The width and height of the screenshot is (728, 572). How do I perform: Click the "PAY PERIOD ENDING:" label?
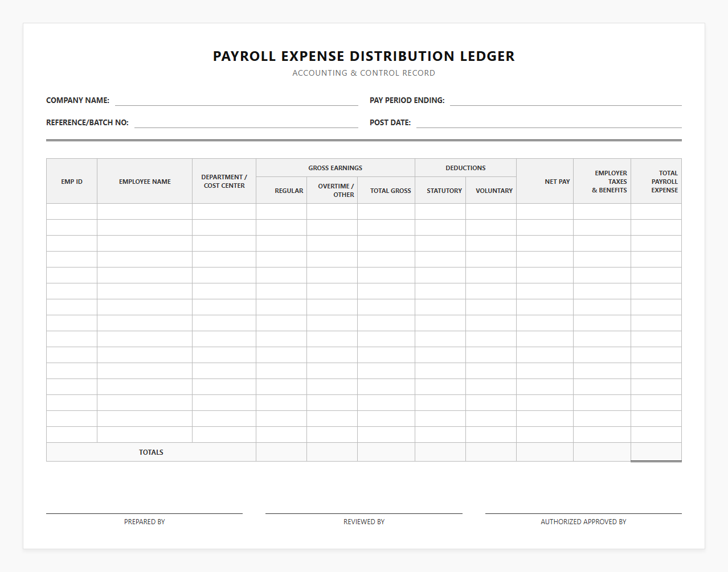coord(407,100)
